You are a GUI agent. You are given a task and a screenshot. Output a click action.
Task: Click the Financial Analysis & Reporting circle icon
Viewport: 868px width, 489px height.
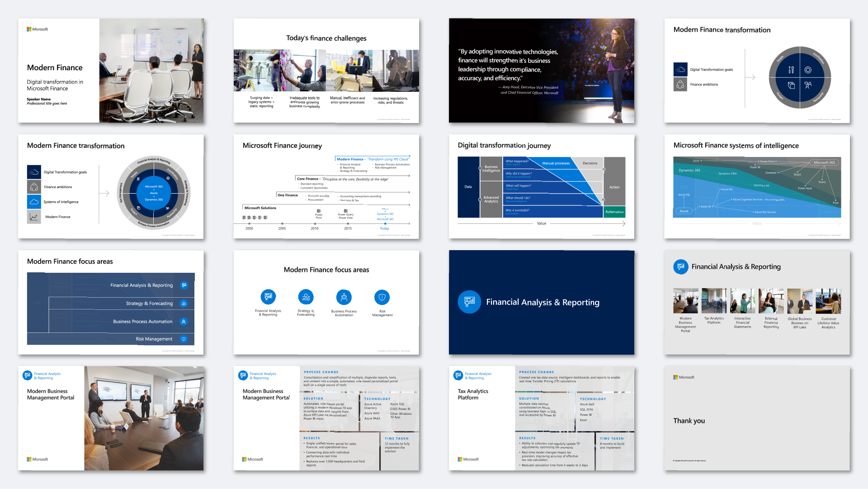click(268, 297)
